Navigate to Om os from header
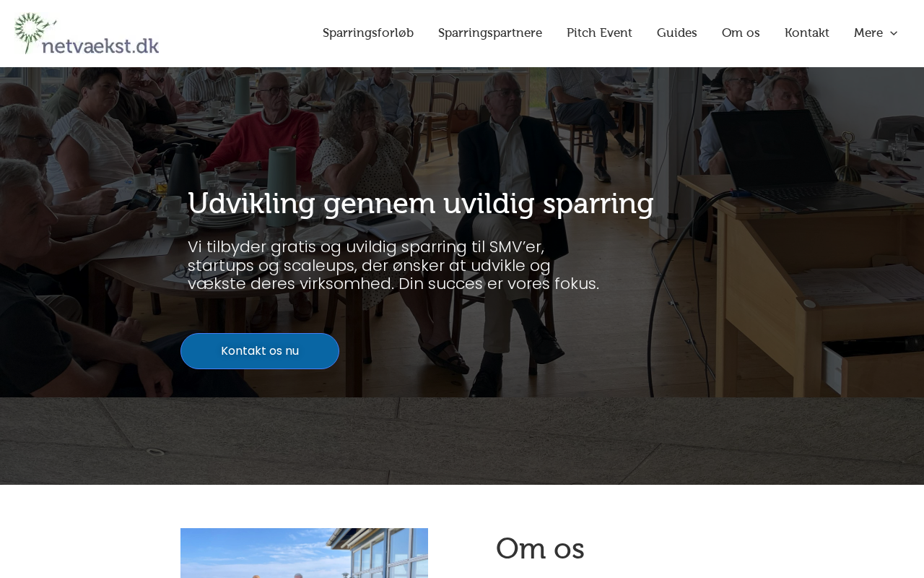This screenshot has height=578, width=924. (741, 33)
